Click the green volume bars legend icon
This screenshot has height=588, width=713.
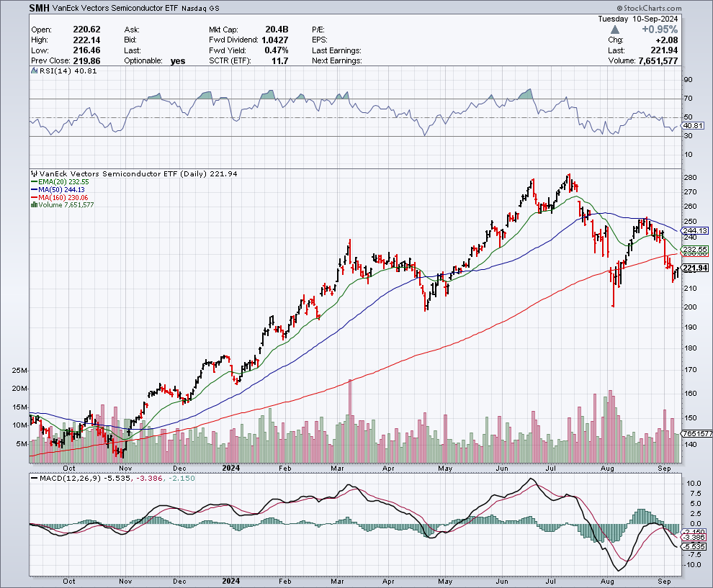(33, 205)
